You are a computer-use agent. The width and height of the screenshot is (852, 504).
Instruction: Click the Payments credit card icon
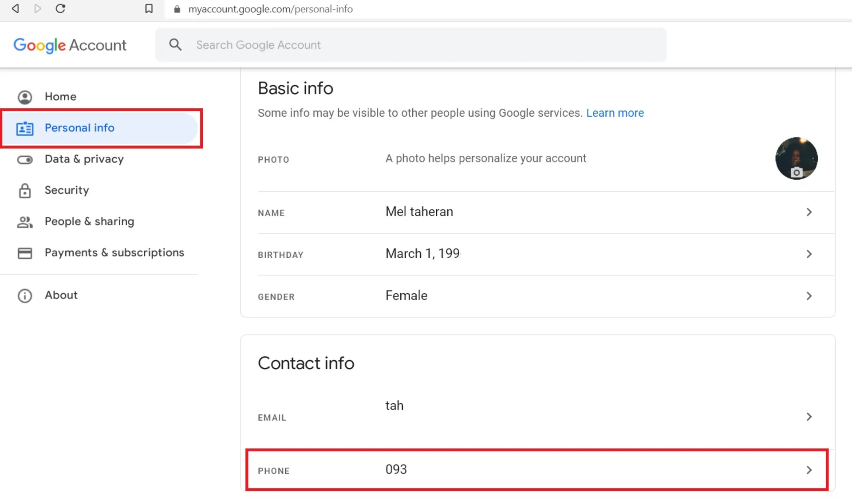25,253
